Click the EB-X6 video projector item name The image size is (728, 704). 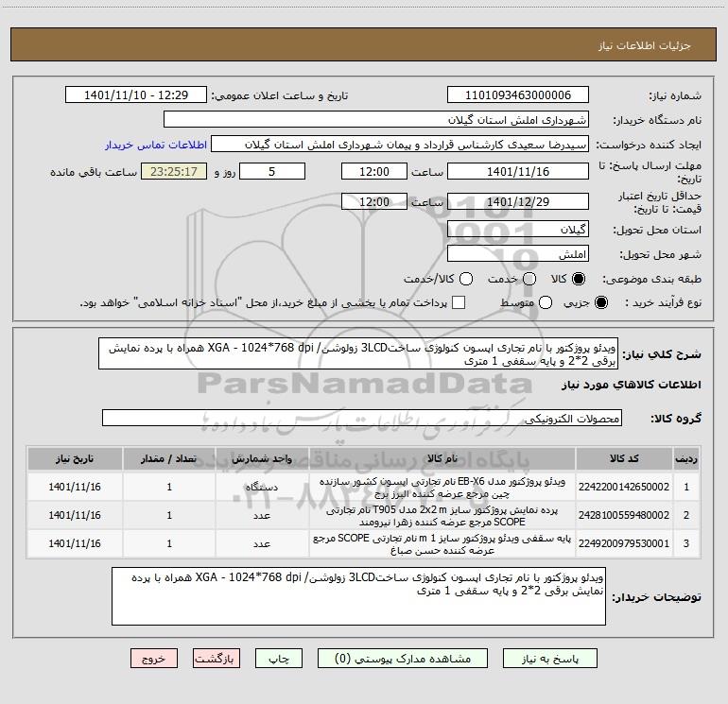click(x=442, y=488)
